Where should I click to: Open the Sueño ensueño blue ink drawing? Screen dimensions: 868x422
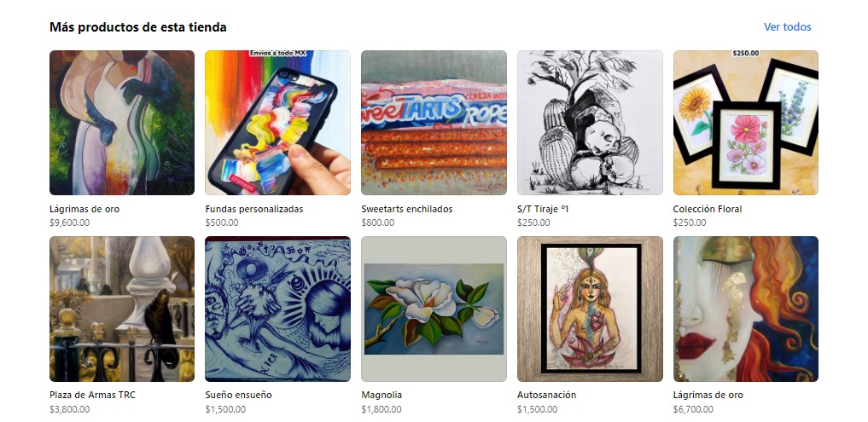277,309
